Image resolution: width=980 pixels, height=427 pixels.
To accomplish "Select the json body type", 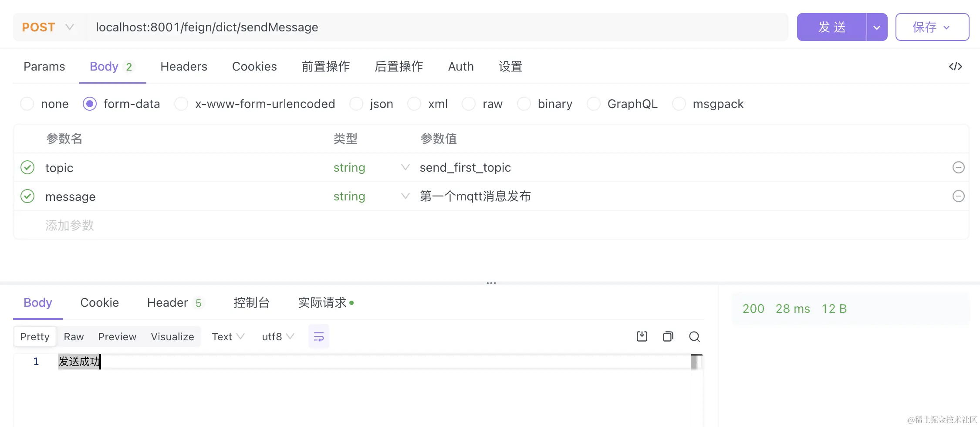I will [x=356, y=104].
